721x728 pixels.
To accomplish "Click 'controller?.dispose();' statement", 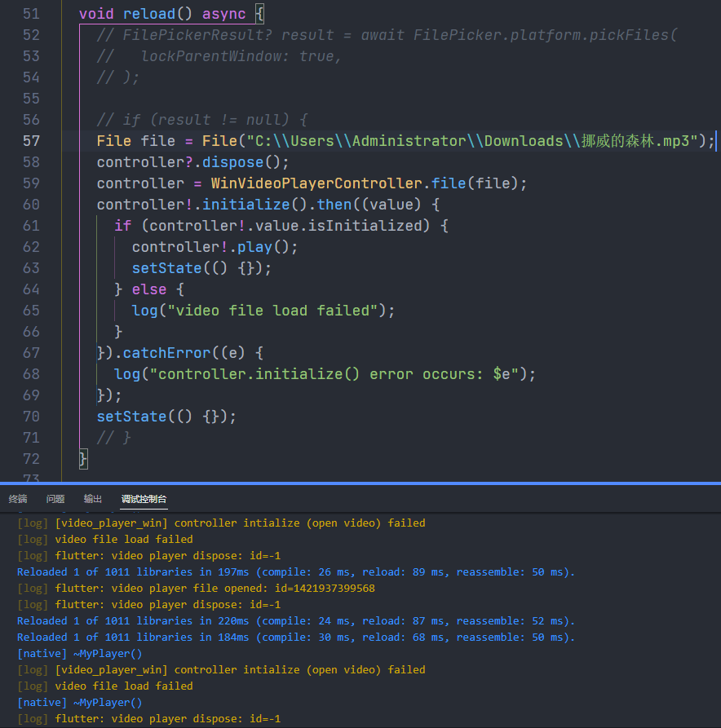I will (192, 162).
